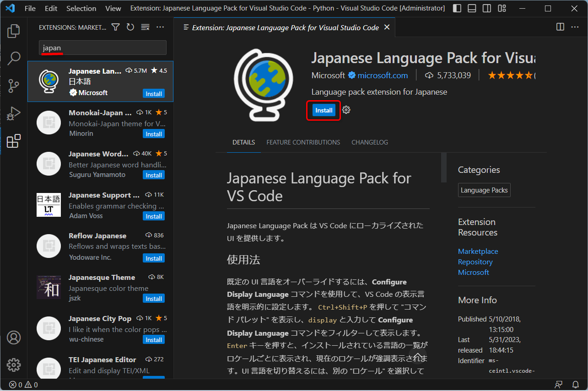
Task: Toggle the secondary side bar
Action: [x=486, y=8]
